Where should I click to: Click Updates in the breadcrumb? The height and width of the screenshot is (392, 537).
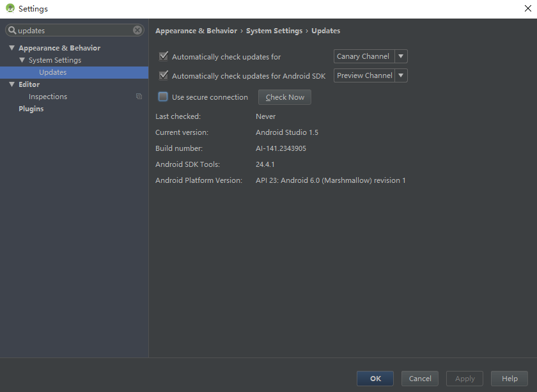tap(325, 31)
